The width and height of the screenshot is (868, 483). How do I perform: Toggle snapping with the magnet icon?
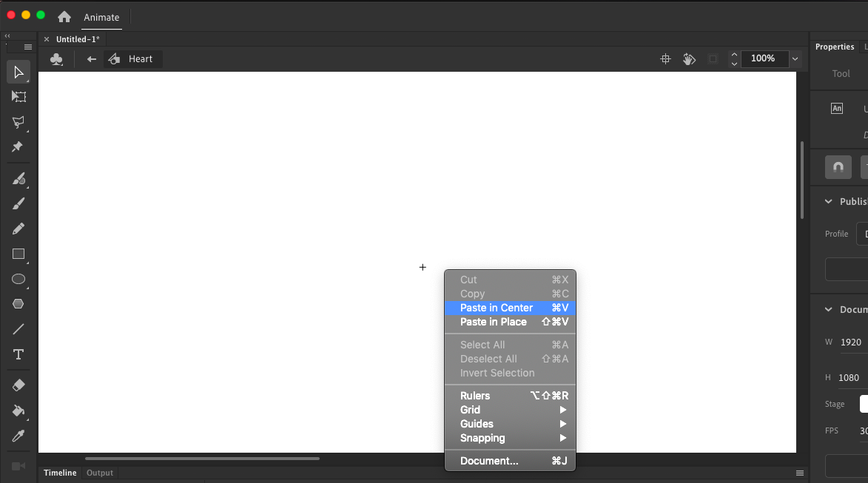(x=838, y=167)
